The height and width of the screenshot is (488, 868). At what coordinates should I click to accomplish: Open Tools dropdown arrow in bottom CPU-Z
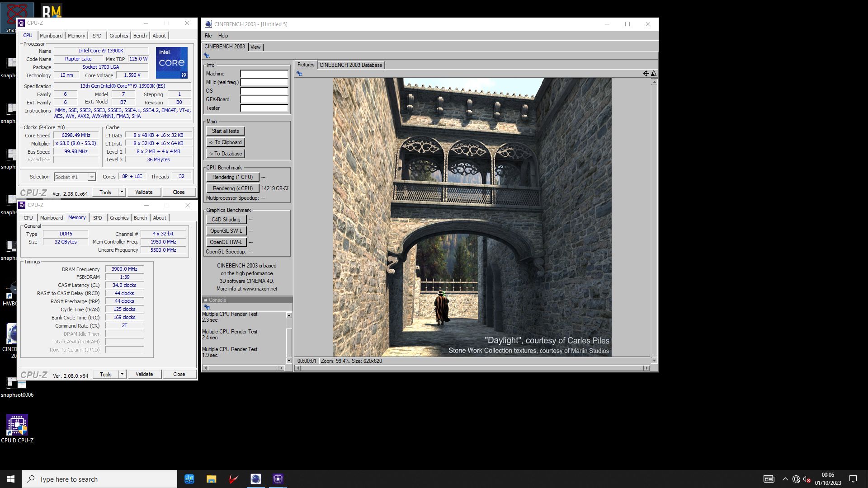pos(122,374)
